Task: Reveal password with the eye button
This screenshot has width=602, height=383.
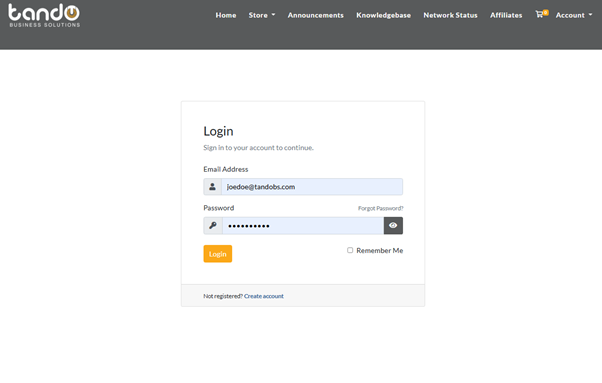Action: coord(393,226)
